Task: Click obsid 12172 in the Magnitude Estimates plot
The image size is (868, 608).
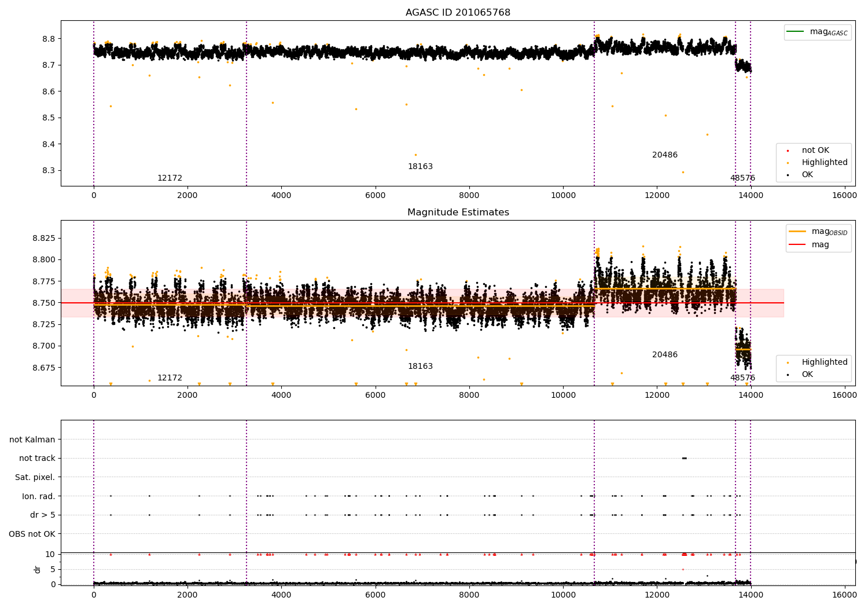Action: click(x=170, y=378)
